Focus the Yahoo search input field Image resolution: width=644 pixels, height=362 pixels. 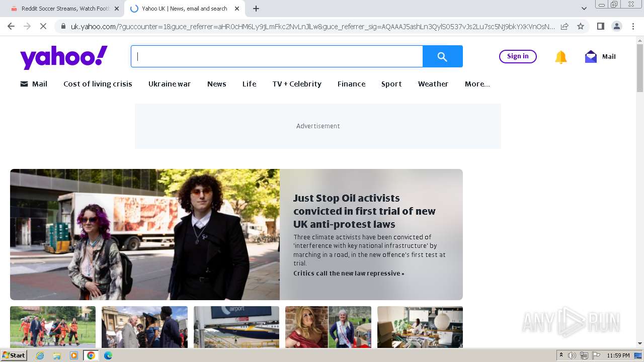(x=277, y=56)
